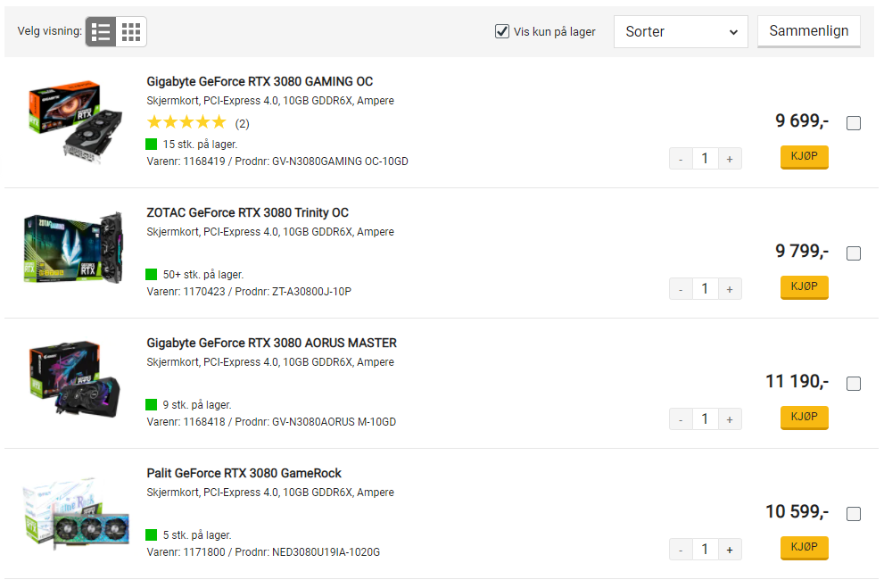
Task: Click Varenr 1171800 product number line
Action: click(263, 552)
